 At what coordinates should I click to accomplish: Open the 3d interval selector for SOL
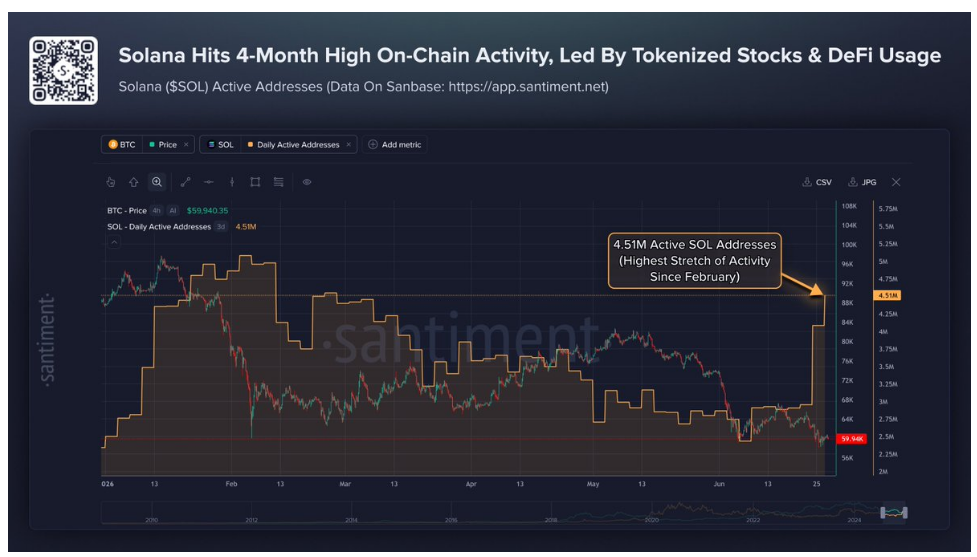[x=221, y=227]
